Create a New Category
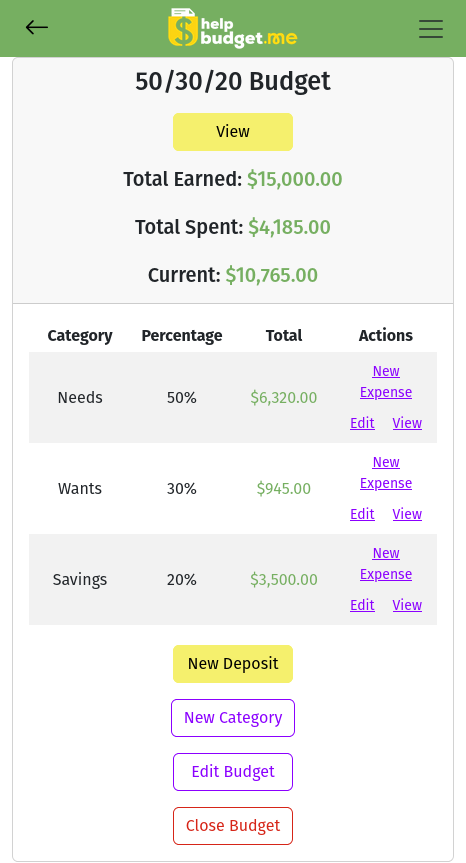466x863 pixels. point(233,718)
